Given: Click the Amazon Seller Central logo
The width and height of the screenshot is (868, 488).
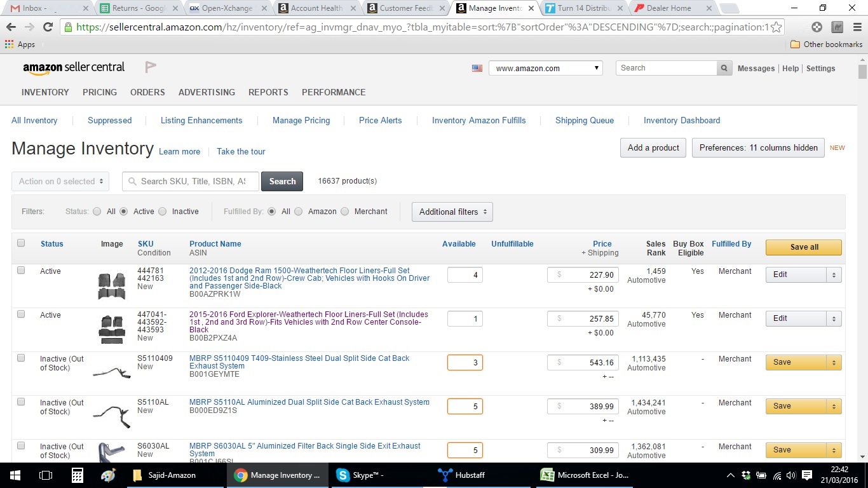Looking at the screenshot, I should tap(74, 67).
